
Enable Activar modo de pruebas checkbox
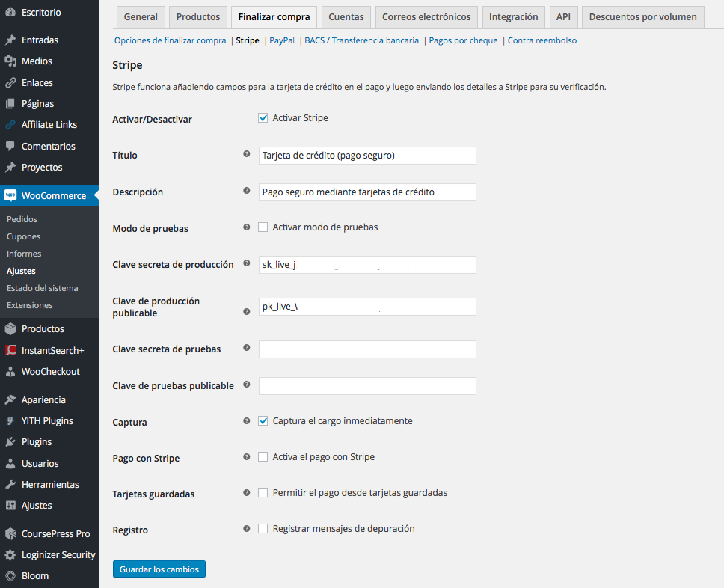coord(263,227)
